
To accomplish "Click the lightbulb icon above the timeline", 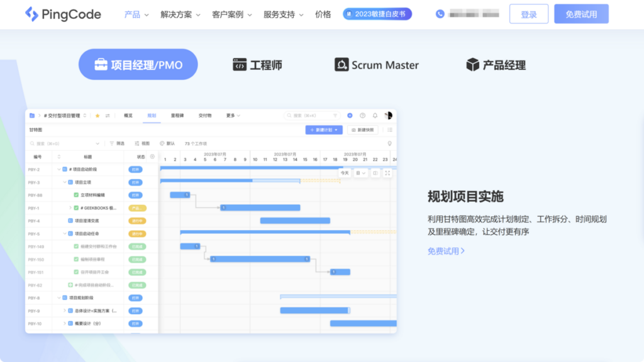I will 390,143.
